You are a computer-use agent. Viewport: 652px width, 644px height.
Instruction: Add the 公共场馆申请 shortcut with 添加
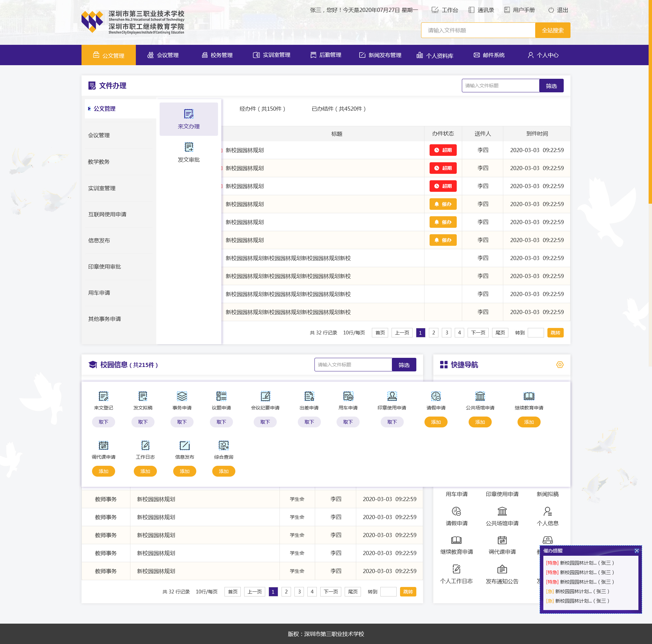pyautogui.click(x=480, y=422)
